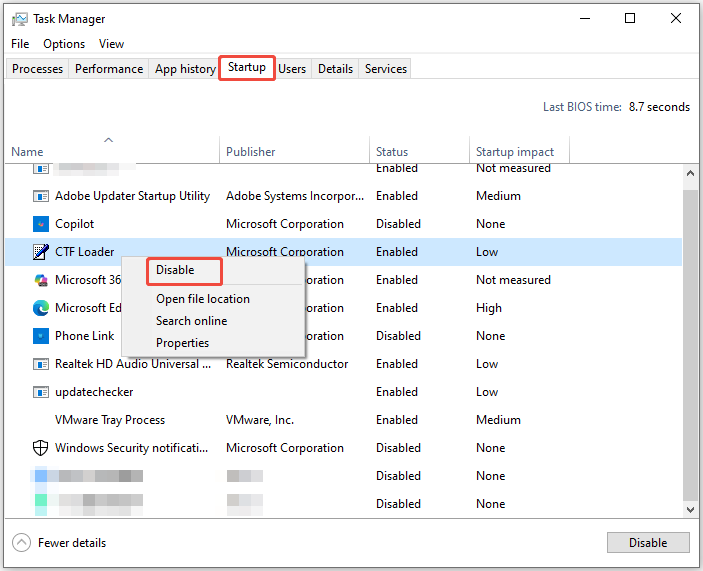
Task: Select the CTF Loader row name
Action: tap(84, 252)
